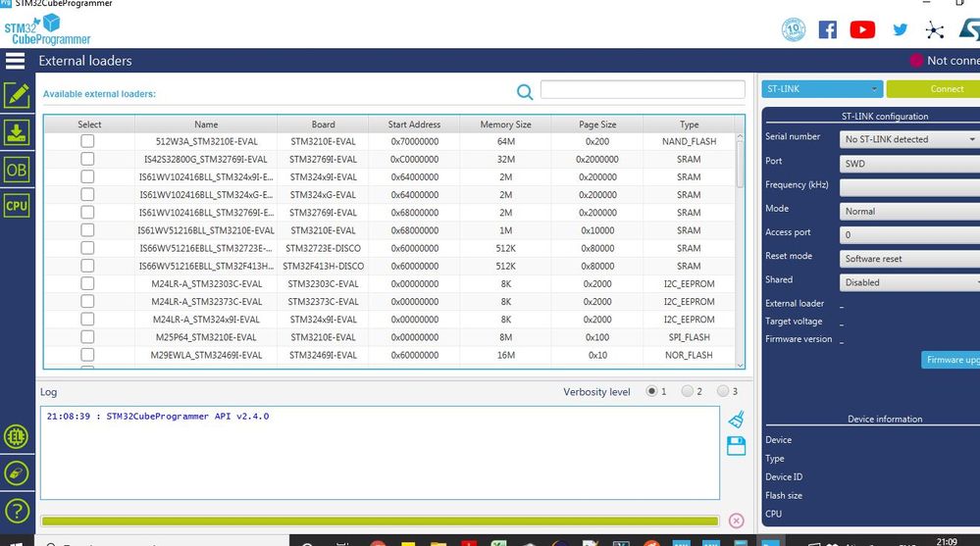Screen dimensions: 980x546
Task: Clear the log with broom icon
Action: coord(737,419)
